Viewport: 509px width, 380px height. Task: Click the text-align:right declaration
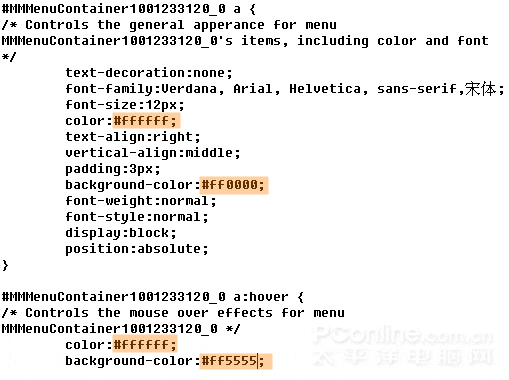click(x=133, y=137)
